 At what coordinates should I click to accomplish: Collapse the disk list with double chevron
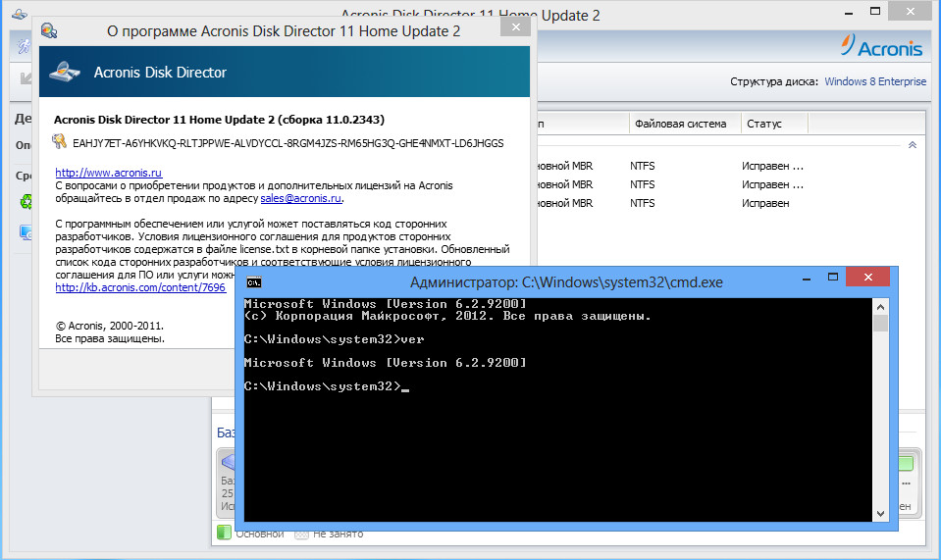912,145
